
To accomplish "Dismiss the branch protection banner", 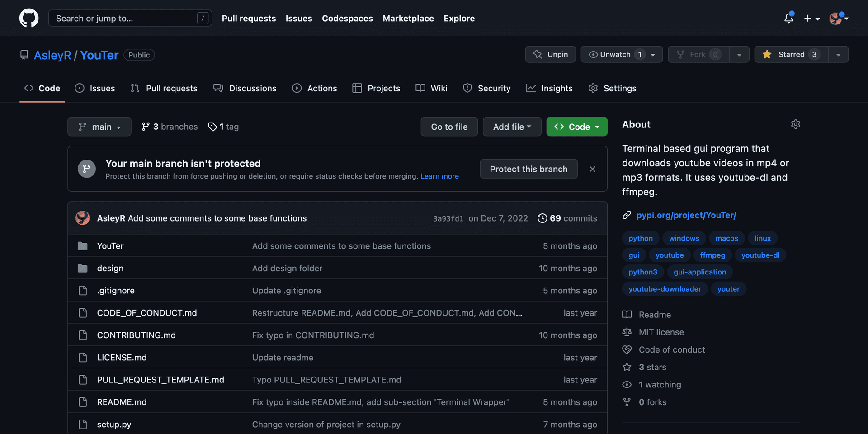I will (592, 169).
